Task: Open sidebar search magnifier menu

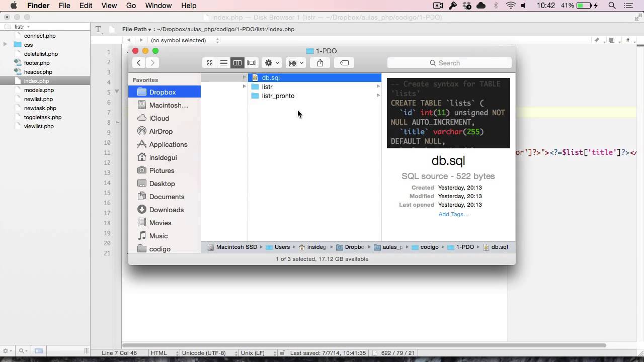Action: 23,351
